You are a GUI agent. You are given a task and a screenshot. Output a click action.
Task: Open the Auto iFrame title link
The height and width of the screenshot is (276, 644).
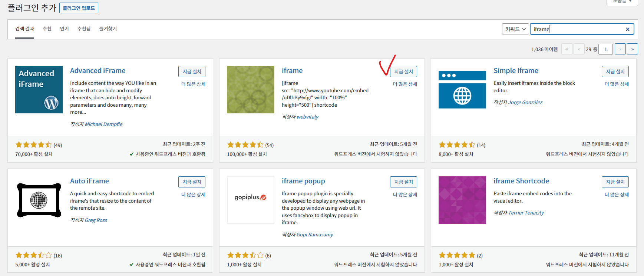click(x=89, y=181)
